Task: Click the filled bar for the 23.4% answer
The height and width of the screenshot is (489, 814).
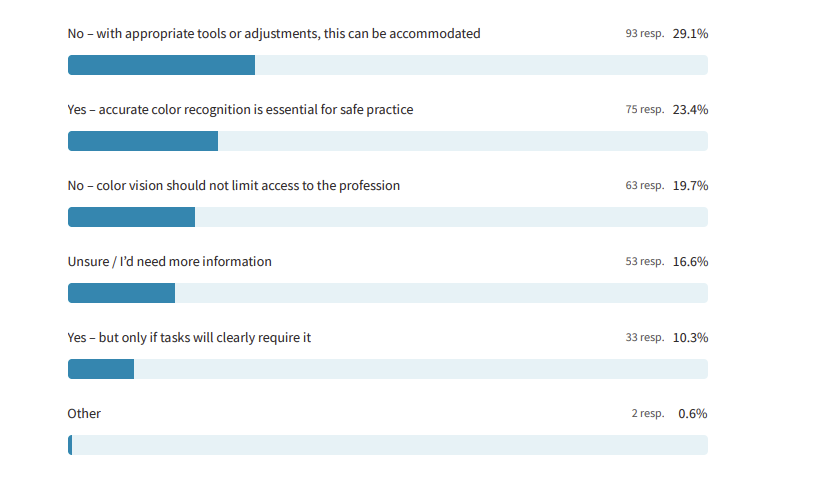Action: tap(143, 141)
